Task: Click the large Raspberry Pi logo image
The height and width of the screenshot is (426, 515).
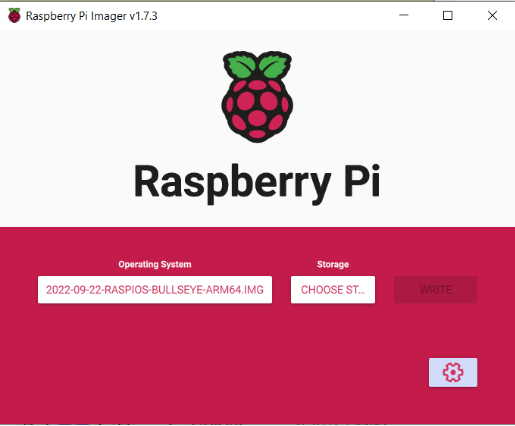Action: (257, 97)
